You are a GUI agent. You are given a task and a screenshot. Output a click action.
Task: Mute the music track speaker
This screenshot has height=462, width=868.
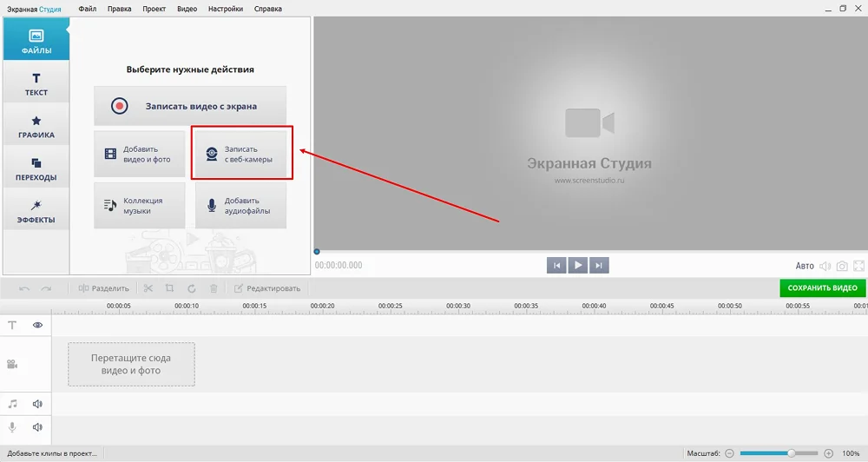tap(38, 404)
